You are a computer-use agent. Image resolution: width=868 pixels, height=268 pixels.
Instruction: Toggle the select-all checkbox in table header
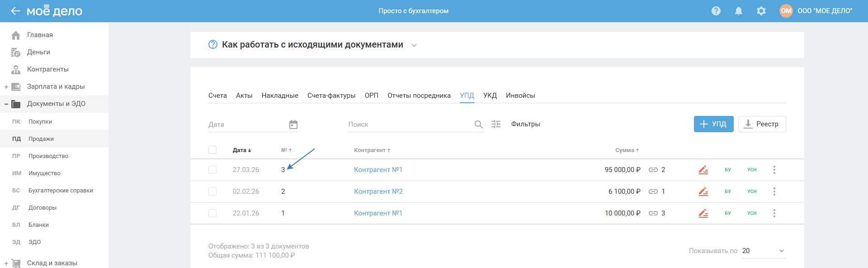[x=212, y=150]
